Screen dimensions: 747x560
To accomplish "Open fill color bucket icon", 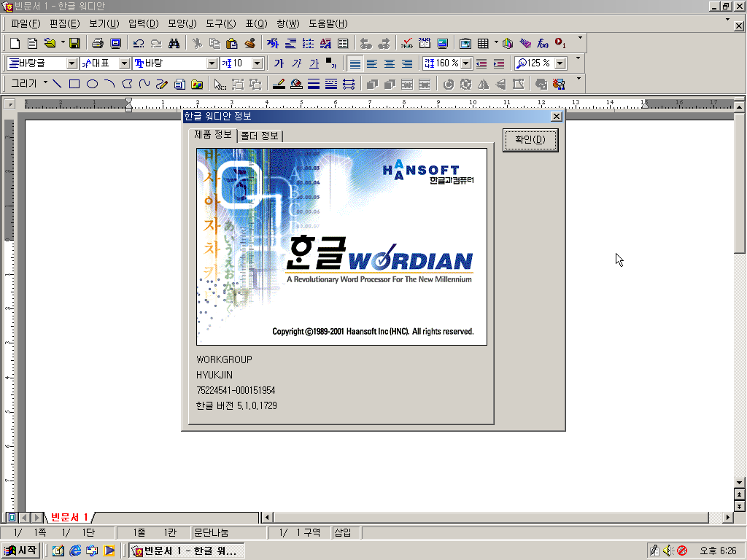I will point(296,85).
